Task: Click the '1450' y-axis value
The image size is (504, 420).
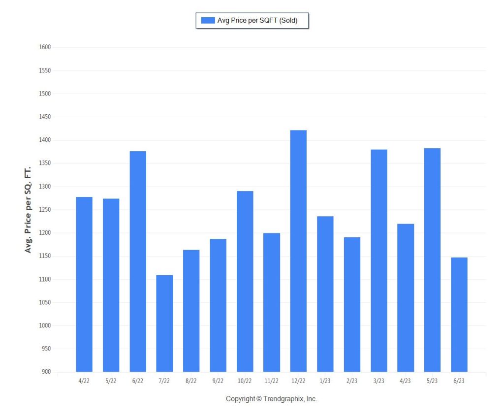Action: click(45, 117)
